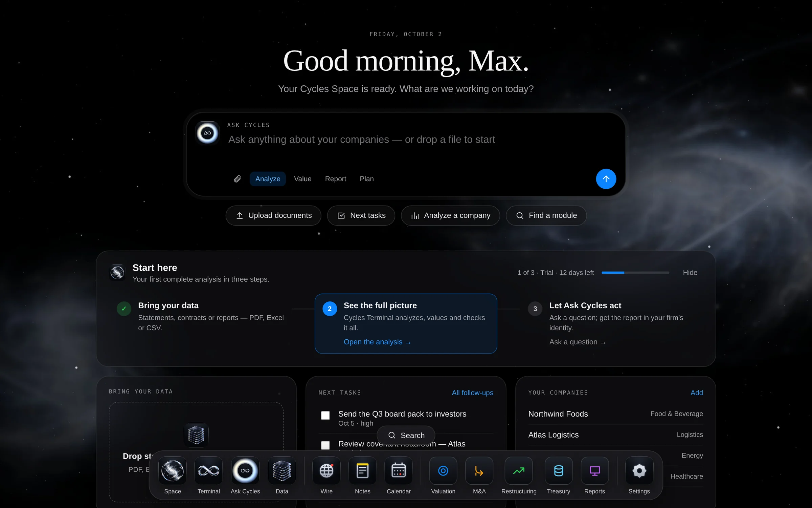This screenshot has width=812, height=508.
Task: Click Analyze a company button
Action: [x=450, y=215]
